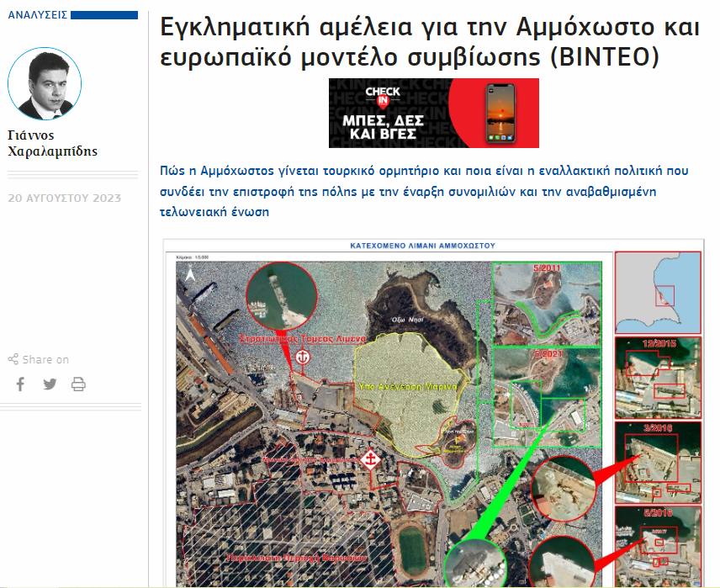Click the phone image in Check In ad
The image size is (720, 588).
[x=501, y=113]
